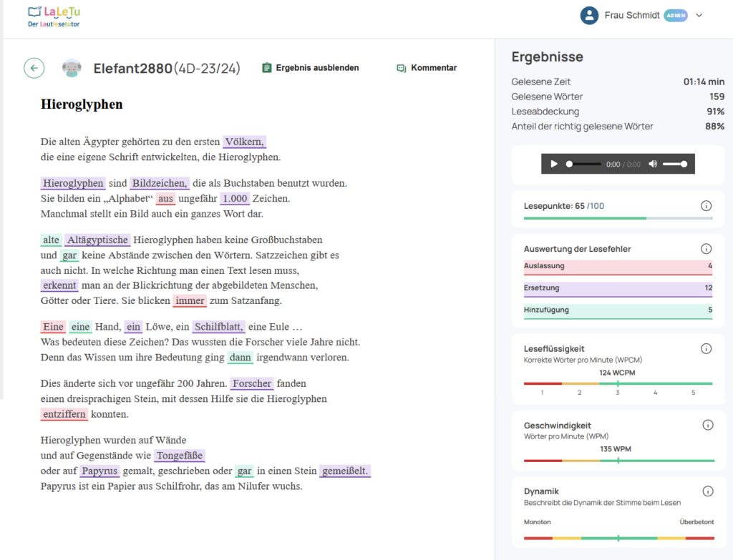Select the Ersetzung error category row
Screen dimensions: 733x560
[618, 288]
